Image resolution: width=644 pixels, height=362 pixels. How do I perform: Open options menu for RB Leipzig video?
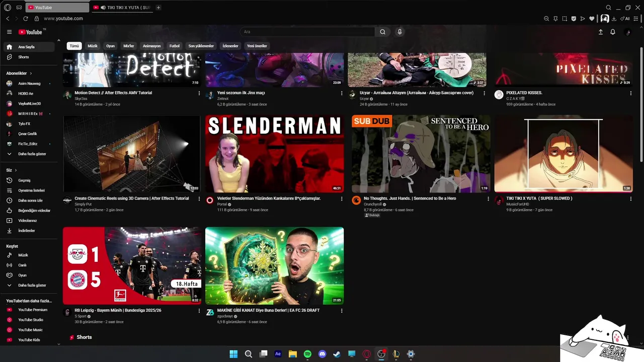tap(199, 311)
